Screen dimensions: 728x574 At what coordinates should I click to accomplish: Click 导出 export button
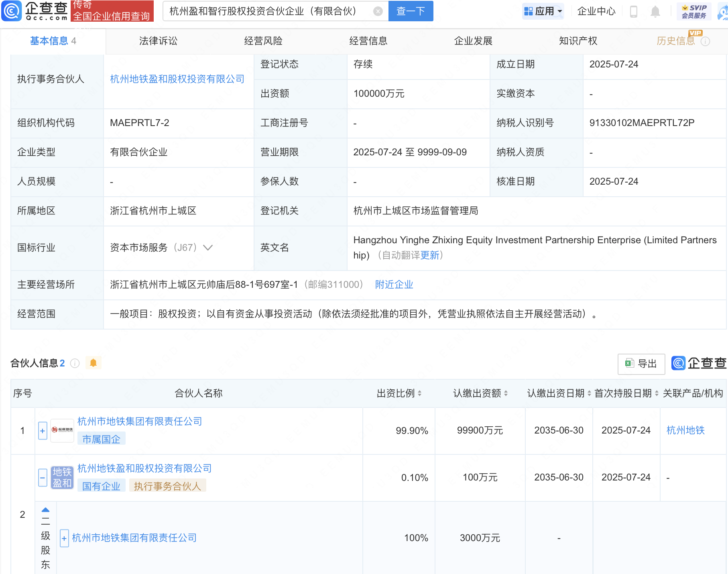[x=641, y=364]
